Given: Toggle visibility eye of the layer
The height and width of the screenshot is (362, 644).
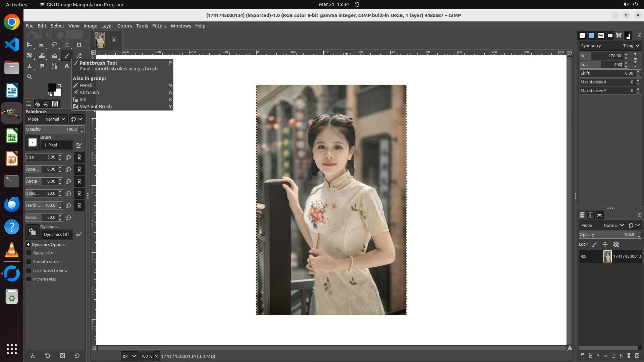Looking at the screenshot, I should pyautogui.click(x=584, y=256).
